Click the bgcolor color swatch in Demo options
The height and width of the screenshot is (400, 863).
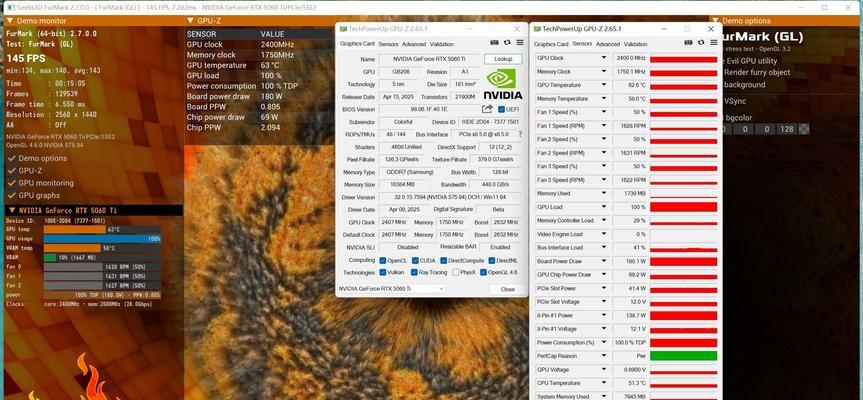[x=804, y=129]
